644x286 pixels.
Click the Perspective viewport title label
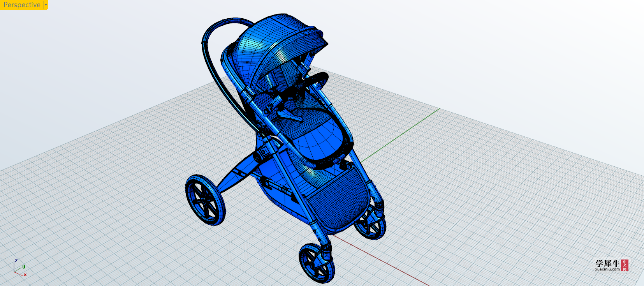(x=22, y=5)
